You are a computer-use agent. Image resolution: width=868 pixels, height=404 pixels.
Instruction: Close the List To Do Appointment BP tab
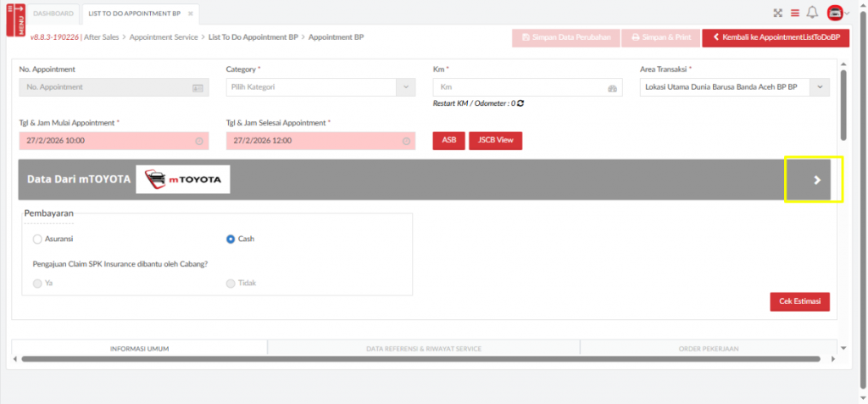pyautogui.click(x=192, y=14)
